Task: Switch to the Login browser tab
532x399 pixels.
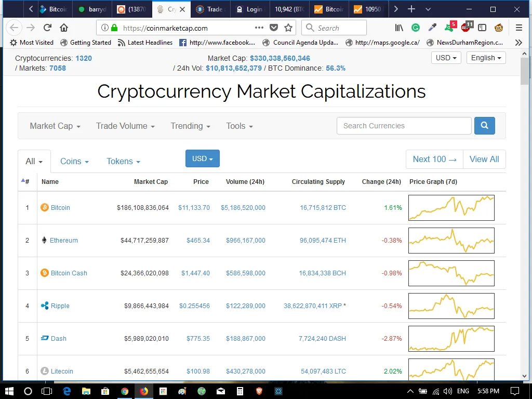Action: coord(250,9)
